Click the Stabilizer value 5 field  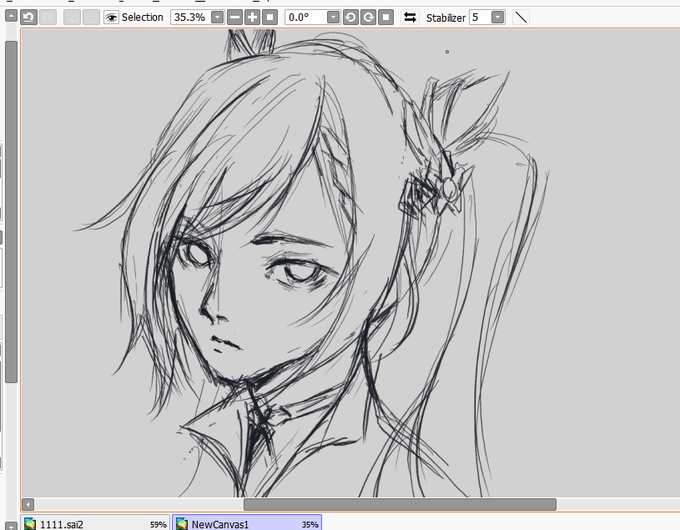pos(480,17)
